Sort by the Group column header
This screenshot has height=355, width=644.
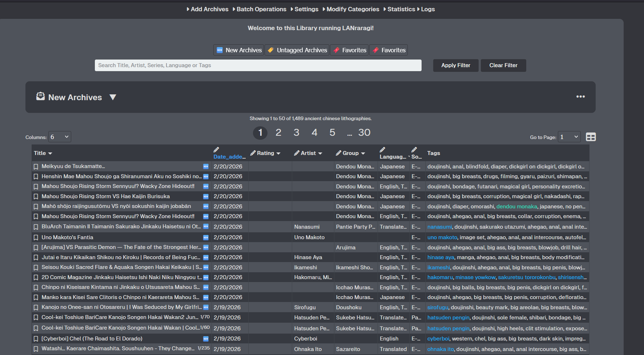coord(354,153)
